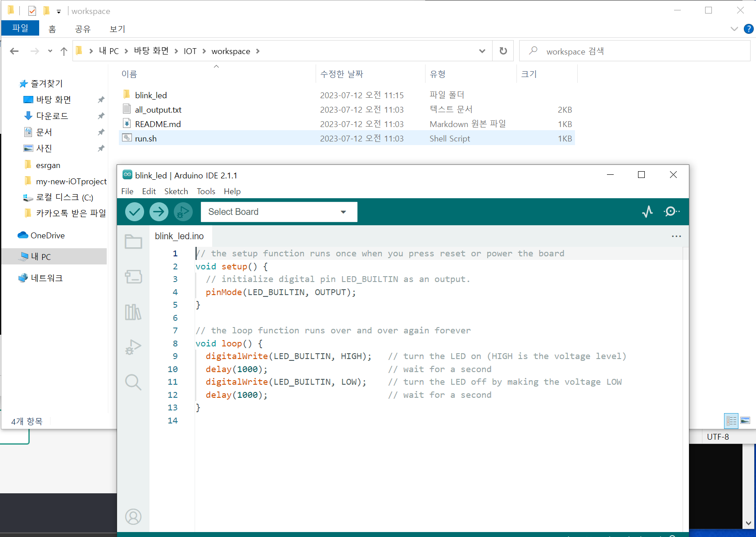Switch Explorer to details view icon
Screen dimensions: 756x537
coord(731,421)
